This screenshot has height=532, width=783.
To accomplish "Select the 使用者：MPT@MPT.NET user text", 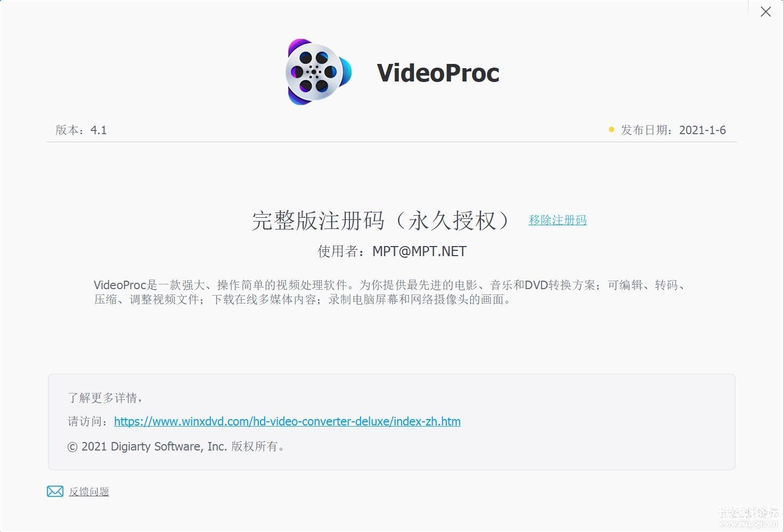I will click(392, 251).
